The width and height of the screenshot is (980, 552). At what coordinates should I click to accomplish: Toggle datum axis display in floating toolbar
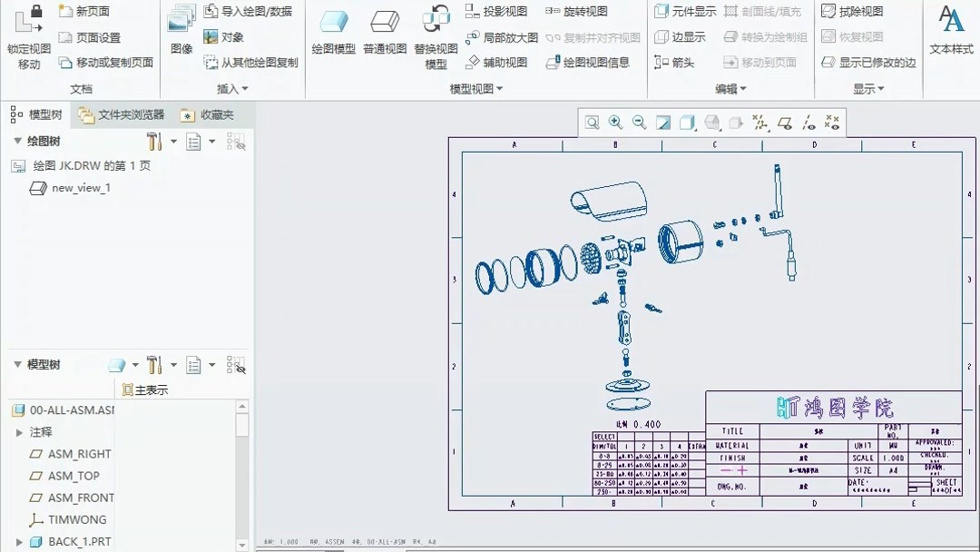810,121
